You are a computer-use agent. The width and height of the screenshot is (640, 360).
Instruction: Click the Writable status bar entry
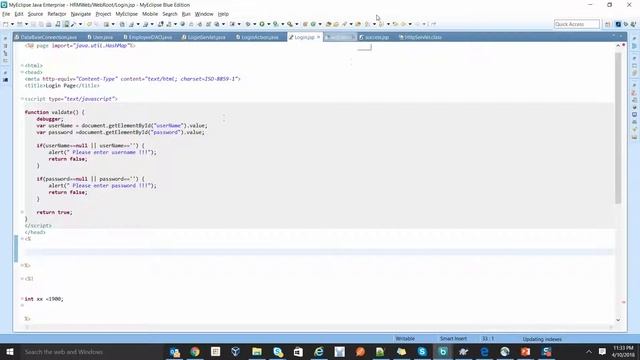(x=405, y=339)
